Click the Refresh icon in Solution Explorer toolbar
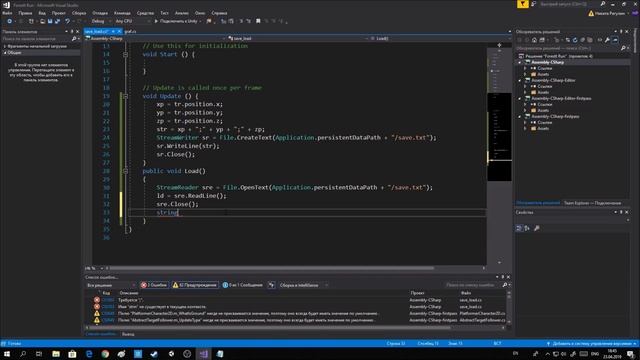The width and height of the screenshot is (640, 360). [x=575, y=40]
